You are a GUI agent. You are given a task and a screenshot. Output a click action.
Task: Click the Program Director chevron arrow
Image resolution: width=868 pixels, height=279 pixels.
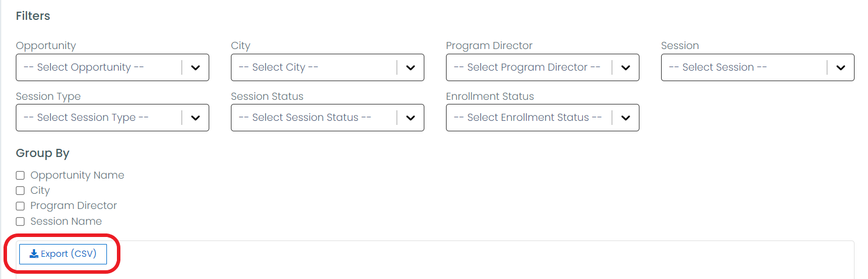[x=625, y=68]
